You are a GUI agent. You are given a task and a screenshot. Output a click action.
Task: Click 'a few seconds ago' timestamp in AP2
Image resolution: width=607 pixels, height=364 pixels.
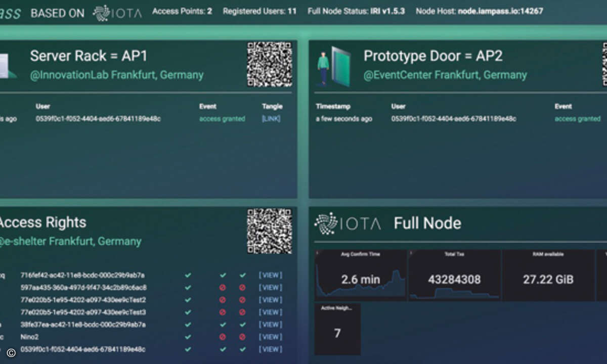344,119
